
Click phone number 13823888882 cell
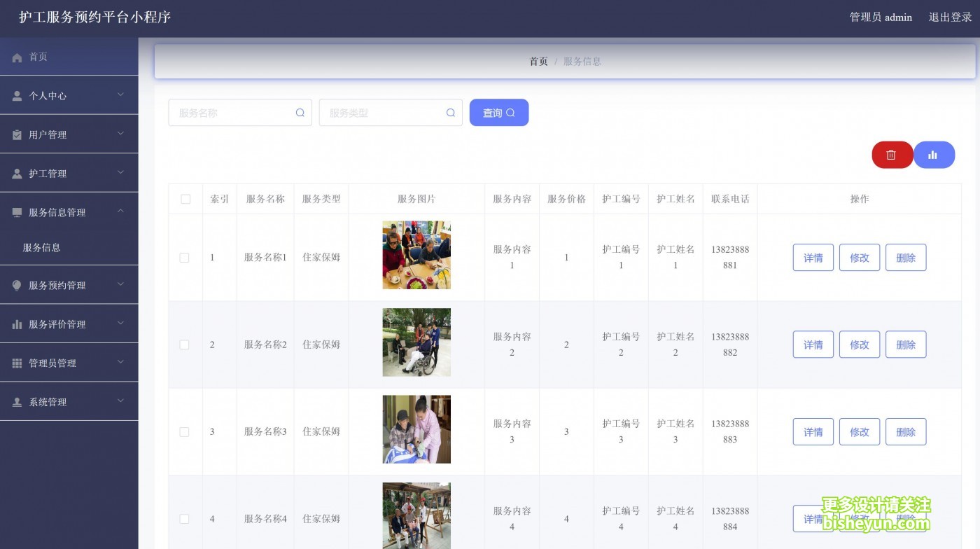(x=730, y=345)
